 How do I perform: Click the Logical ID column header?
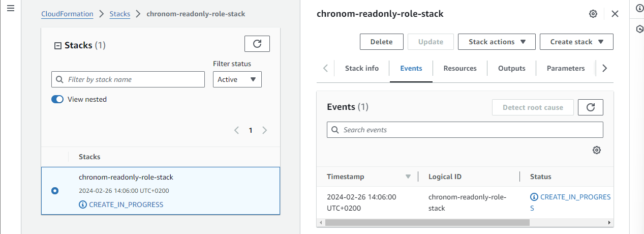pos(445,177)
